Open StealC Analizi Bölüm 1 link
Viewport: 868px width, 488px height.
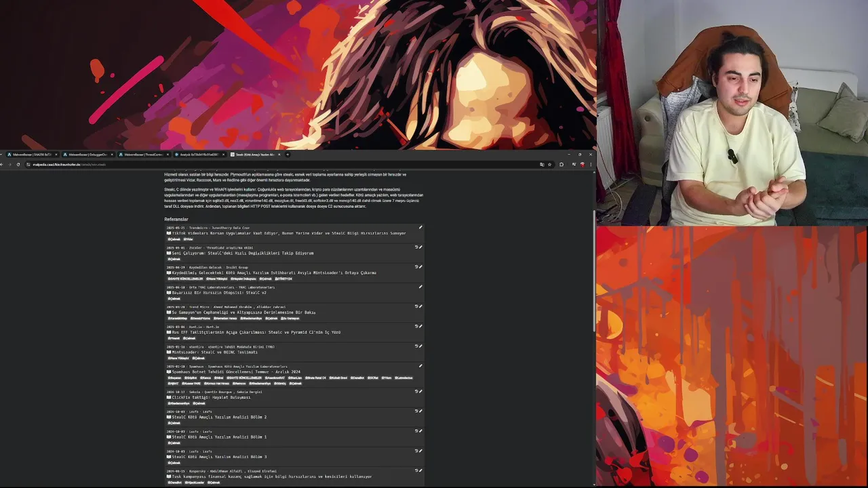pyautogui.click(x=219, y=436)
